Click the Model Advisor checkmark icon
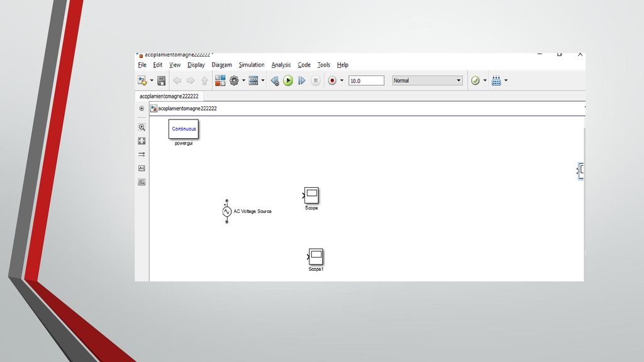The width and height of the screenshot is (644, 362). (475, 81)
